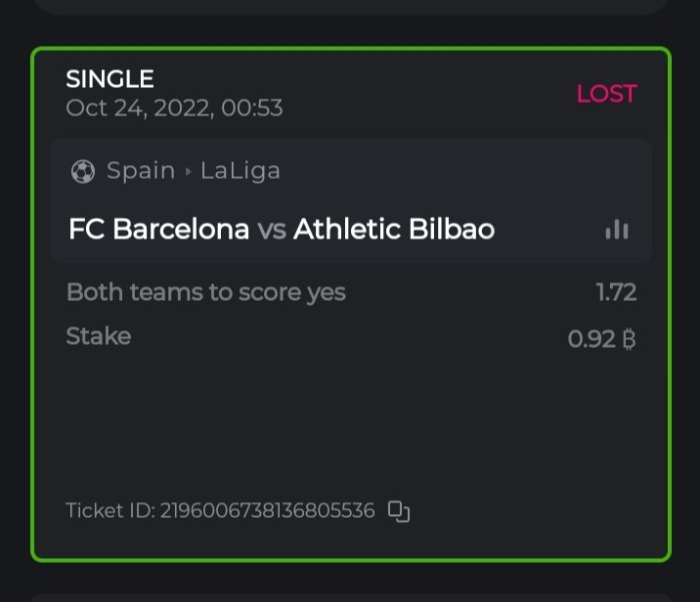Open the LaLiga league link
Viewport: 700px width, 602px height.
coord(241,171)
